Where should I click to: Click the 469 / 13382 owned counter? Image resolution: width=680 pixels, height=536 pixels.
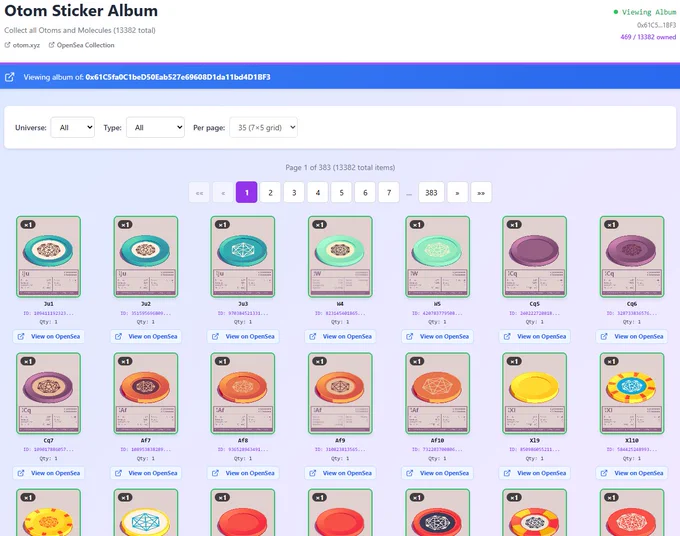648,37
